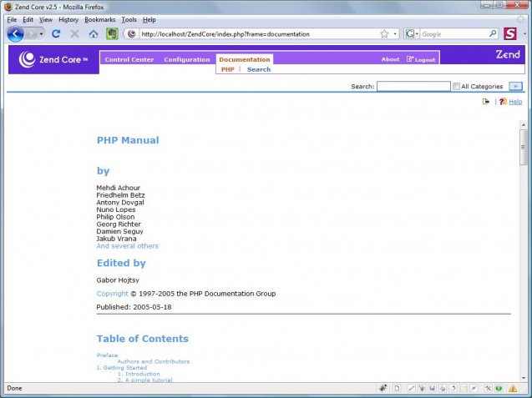Click the documentation Search input field
The height and width of the screenshot is (398, 532).
(413, 86)
